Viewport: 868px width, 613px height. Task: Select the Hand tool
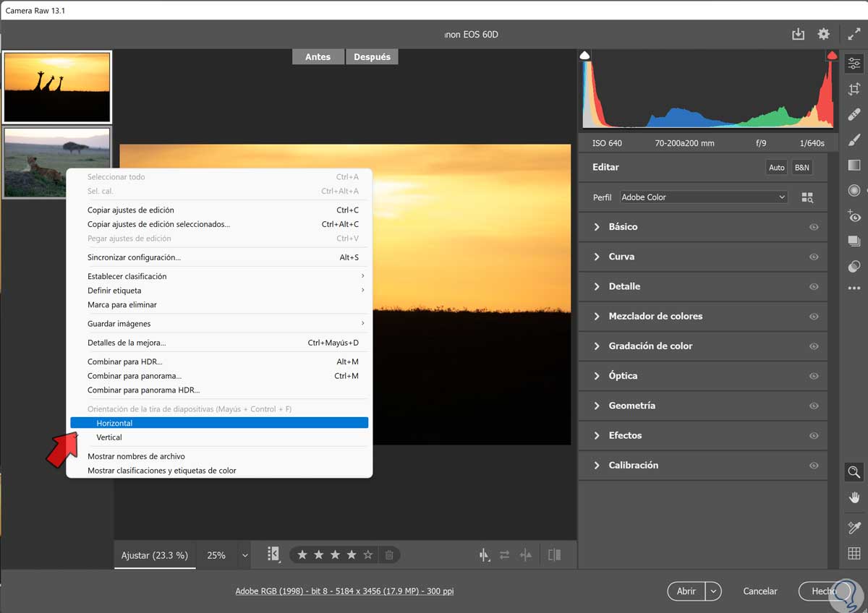(854, 497)
